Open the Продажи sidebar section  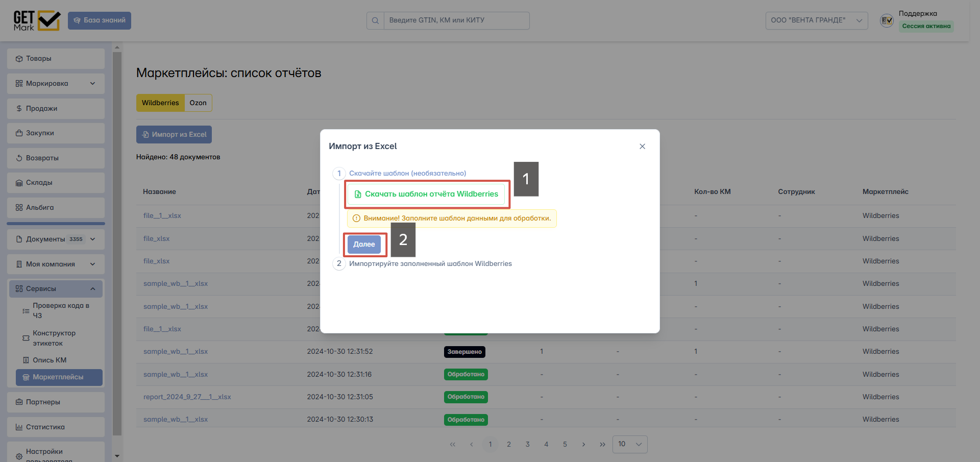pos(56,109)
